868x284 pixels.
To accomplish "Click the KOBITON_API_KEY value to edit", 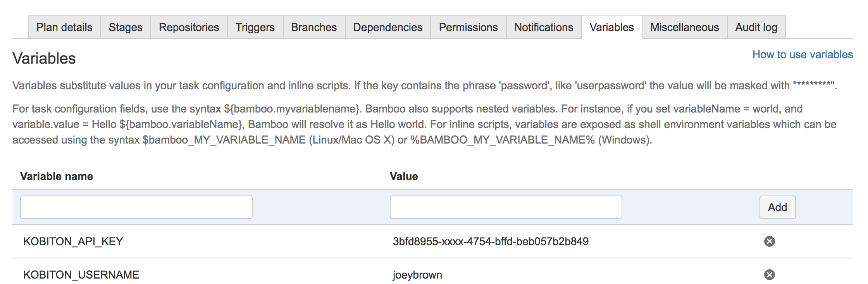I will click(491, 241).
